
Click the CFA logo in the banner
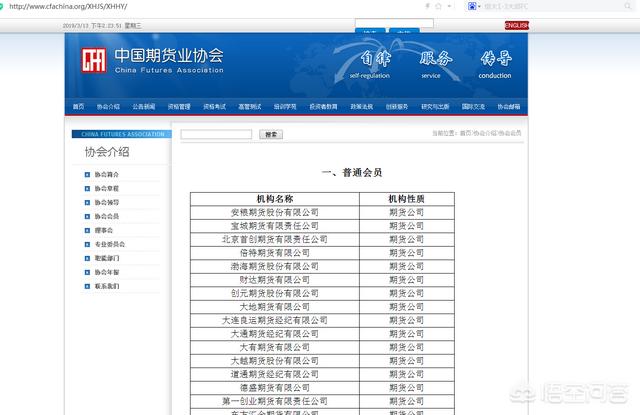(93, 60)
